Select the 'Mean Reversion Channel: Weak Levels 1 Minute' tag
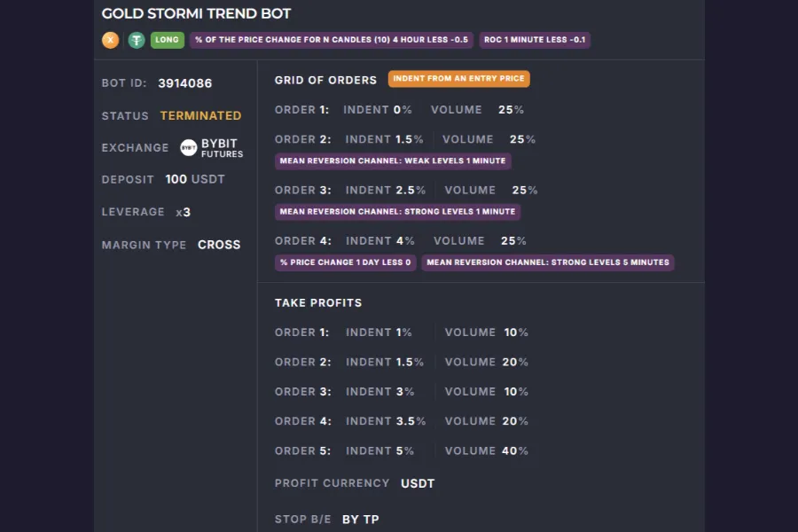798x532 pixels. [x=391, y=160]
